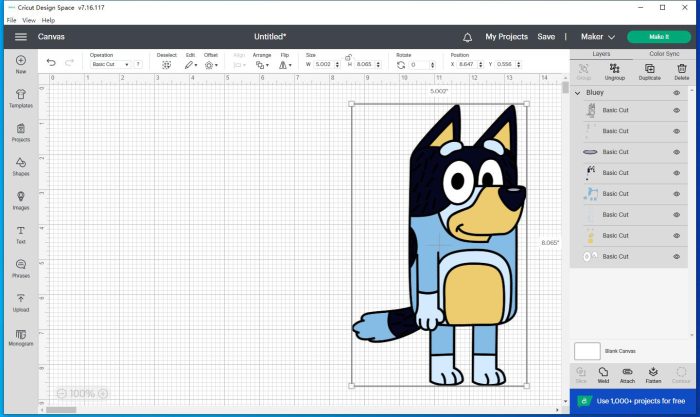Toggle visibility of sixth Basic Cut layer
The width and height of the screenshot is (700, 417).
coord(677,215)
